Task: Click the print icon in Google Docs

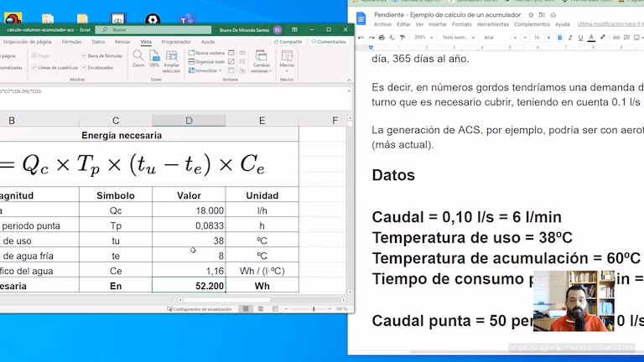Action: pos(382,38)
